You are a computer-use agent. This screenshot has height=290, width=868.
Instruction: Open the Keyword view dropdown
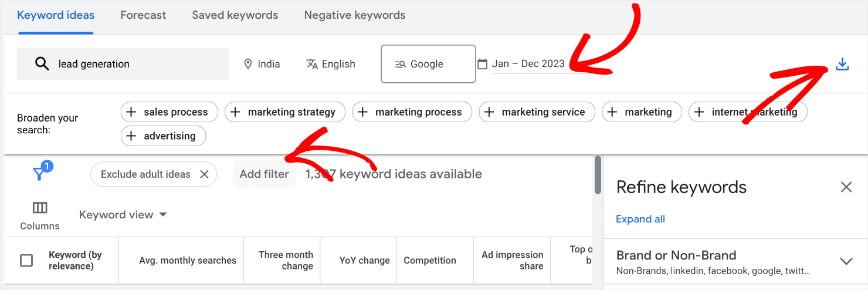tap(123, 215)
